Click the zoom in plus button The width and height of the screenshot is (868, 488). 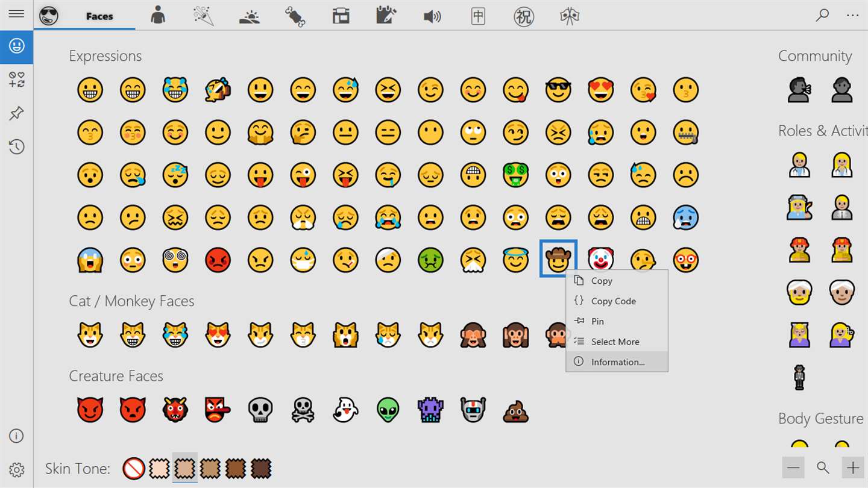point(852,468)
